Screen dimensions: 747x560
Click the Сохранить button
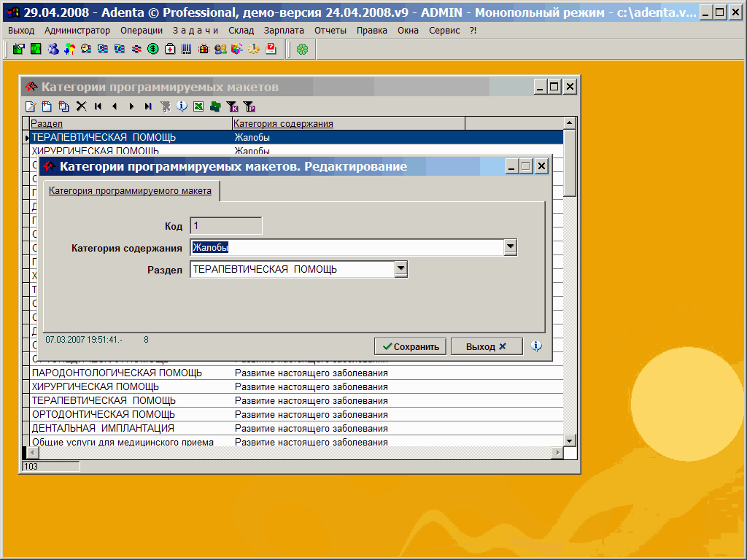click(411, 346)
